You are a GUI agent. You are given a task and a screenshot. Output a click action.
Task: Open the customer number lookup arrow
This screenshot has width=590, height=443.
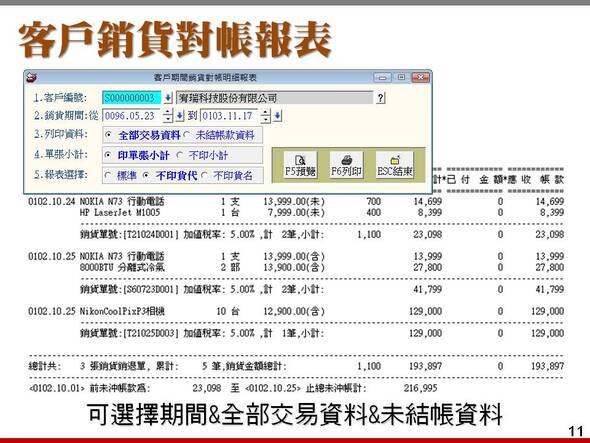tap(168, 98)
